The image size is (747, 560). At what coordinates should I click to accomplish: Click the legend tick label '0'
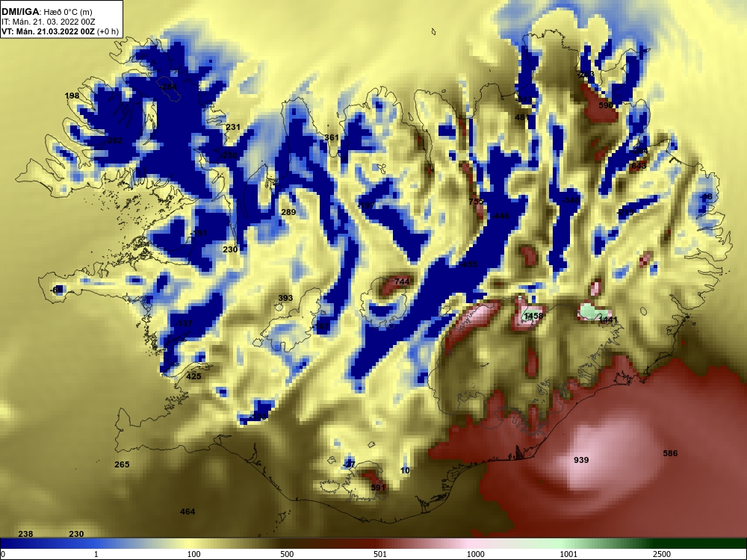(x=3, y=554)
